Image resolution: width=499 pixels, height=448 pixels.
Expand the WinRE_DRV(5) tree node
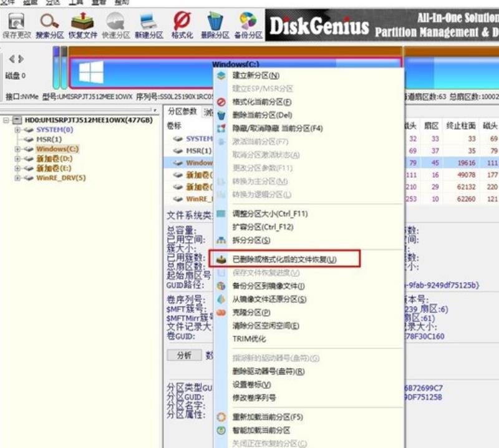point(17,178)
